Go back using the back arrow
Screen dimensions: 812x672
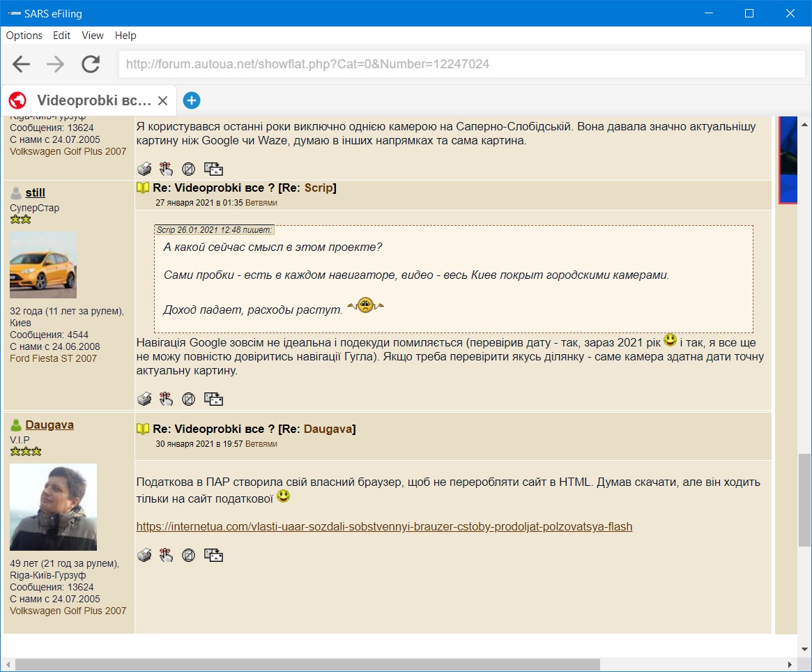point(21,64)
